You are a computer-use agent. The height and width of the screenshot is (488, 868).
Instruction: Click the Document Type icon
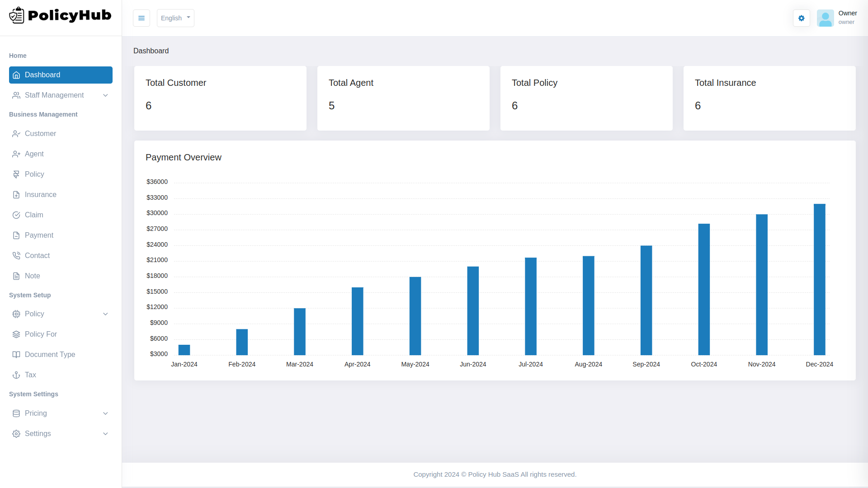[16, 355]
